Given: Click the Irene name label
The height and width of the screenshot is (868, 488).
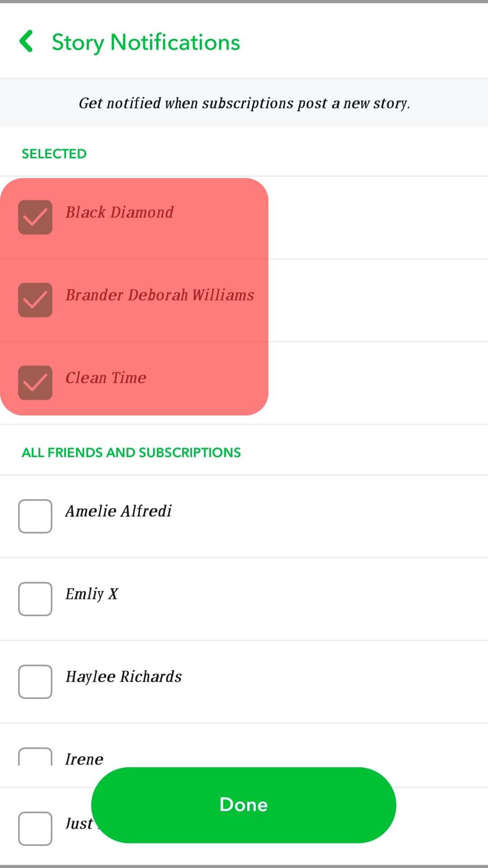Looking at the screenshot, I should tap(84, 759).
